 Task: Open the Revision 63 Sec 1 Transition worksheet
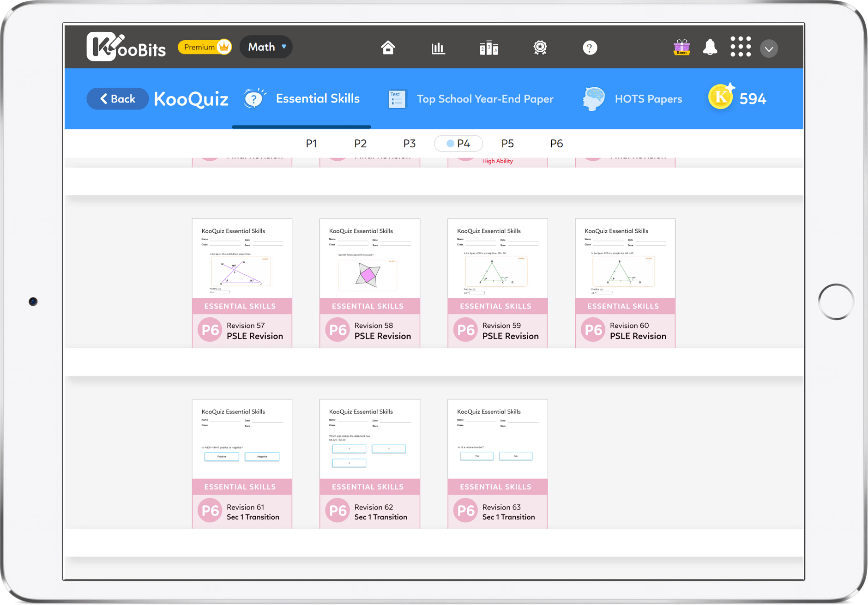(x=497, y=463)
